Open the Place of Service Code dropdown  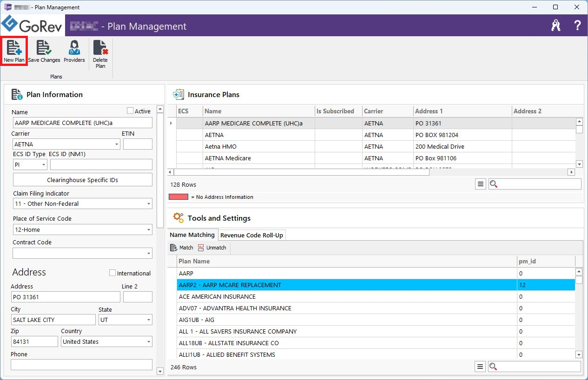149,229
